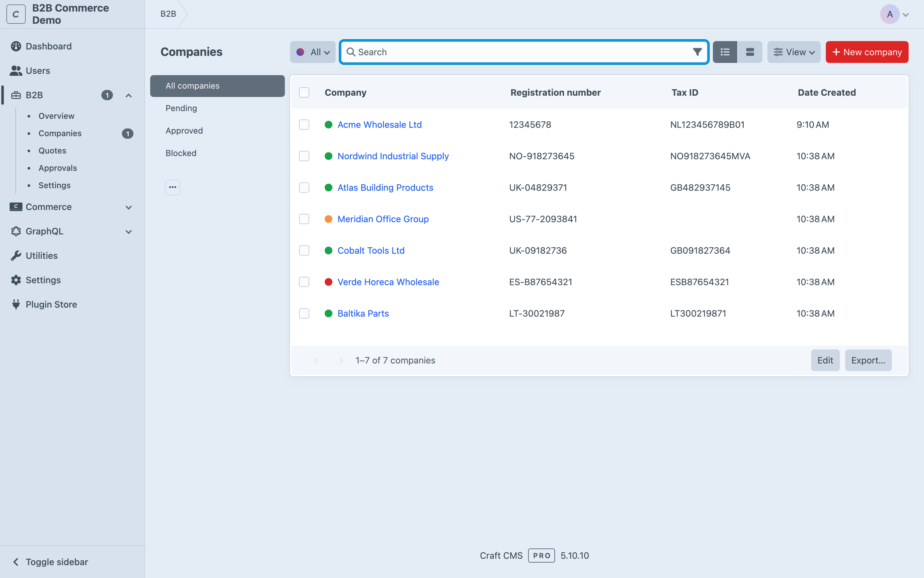Image resolution: width=924 pixels, height=578 pixels.
Task: Click red status dot for Verde Horeca
Action: pyautogui.click(x=328, y=282)
